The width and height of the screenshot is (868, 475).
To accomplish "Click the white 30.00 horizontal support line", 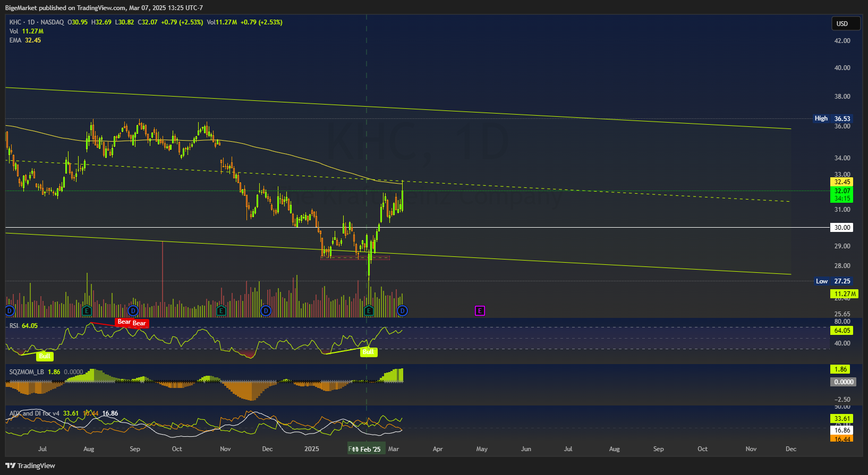I will (x=417, y=228).
